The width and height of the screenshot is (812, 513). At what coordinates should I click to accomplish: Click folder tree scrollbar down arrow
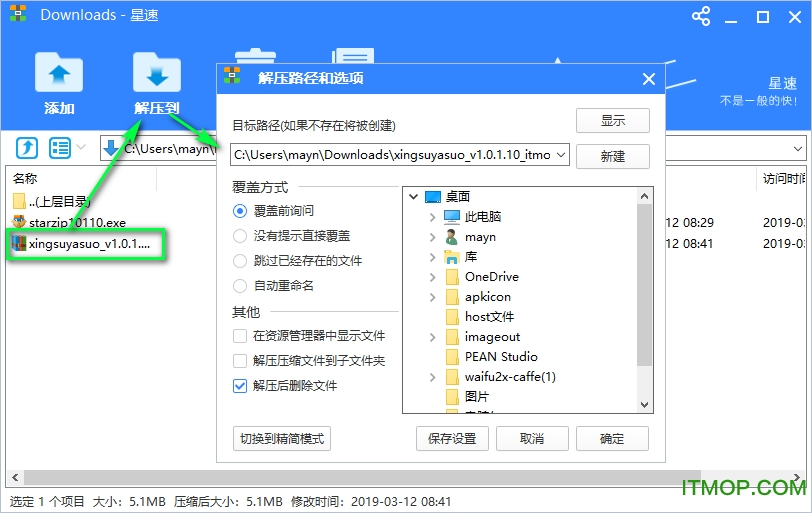tap(644, 405)
